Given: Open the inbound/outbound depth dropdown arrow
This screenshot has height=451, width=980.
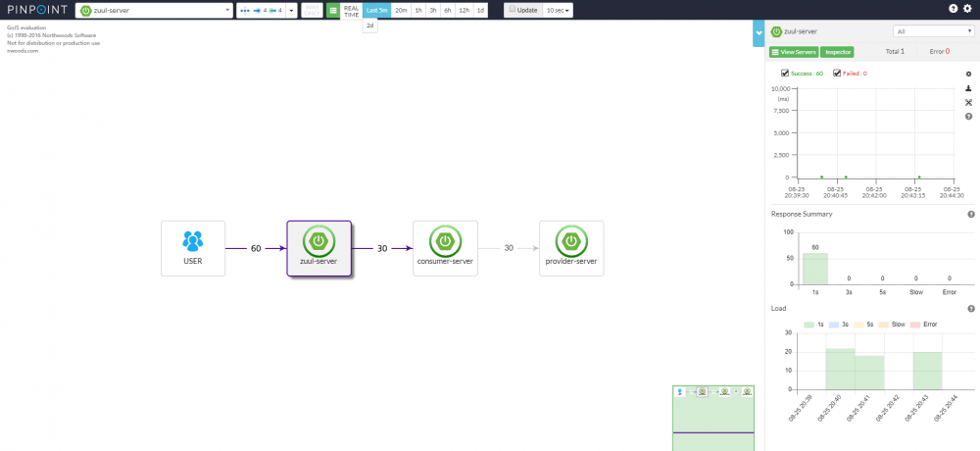Looking at the screenshot, I should pos(291,10).
